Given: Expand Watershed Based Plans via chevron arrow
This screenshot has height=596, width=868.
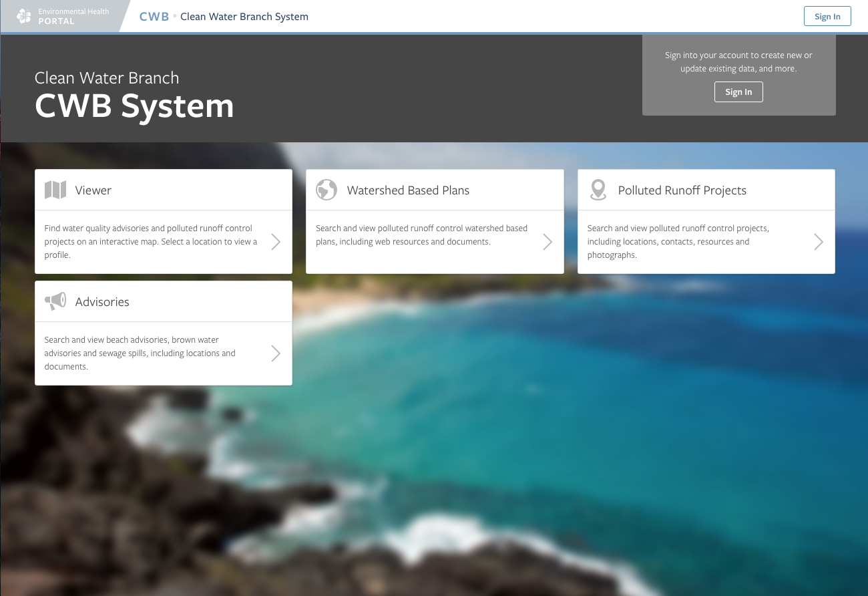Looking at the screenshot, I should coord(548,242).
